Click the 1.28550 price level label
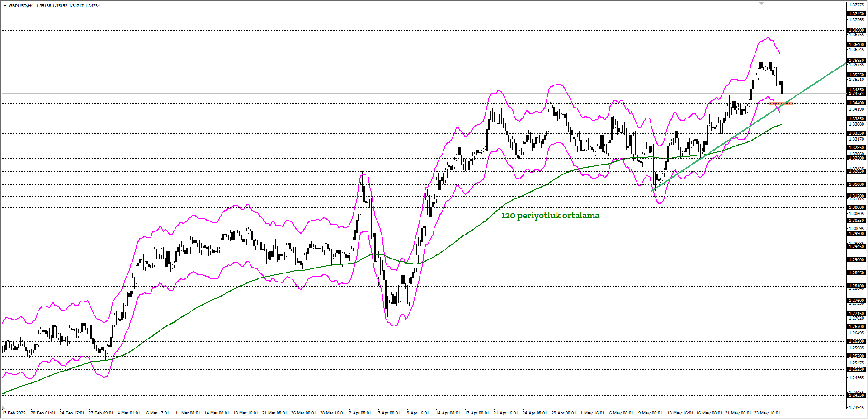 (856, 273)
